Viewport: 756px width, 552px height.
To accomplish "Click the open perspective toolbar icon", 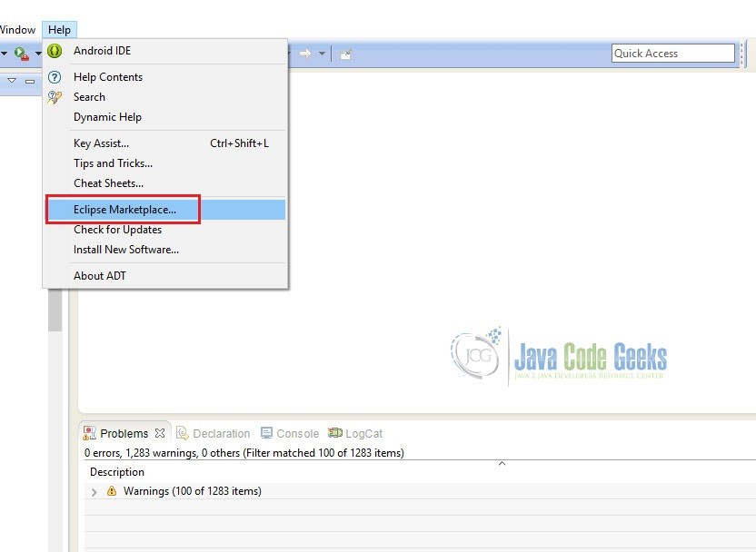I will 345,54.
